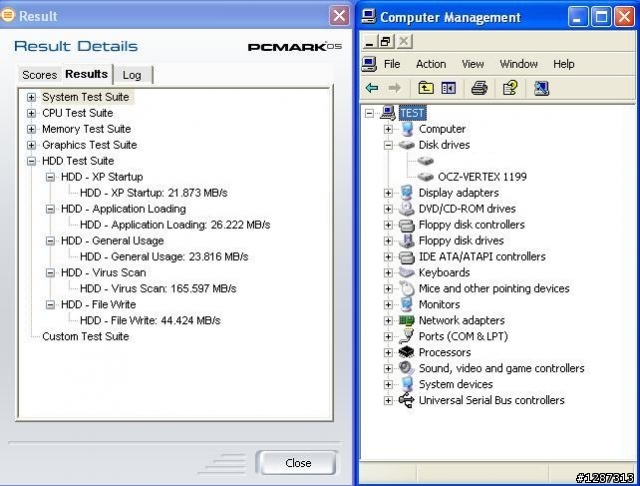This screenshot has width=640, height=486.
Task: Toggle the Show/Hide Console Tree icon
Action: point(449,88)
